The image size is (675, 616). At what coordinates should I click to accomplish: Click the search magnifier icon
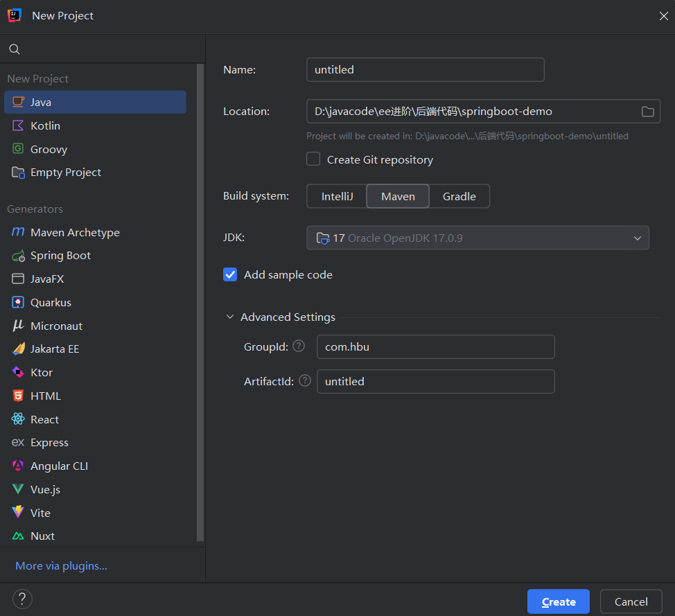pos(15,49)
